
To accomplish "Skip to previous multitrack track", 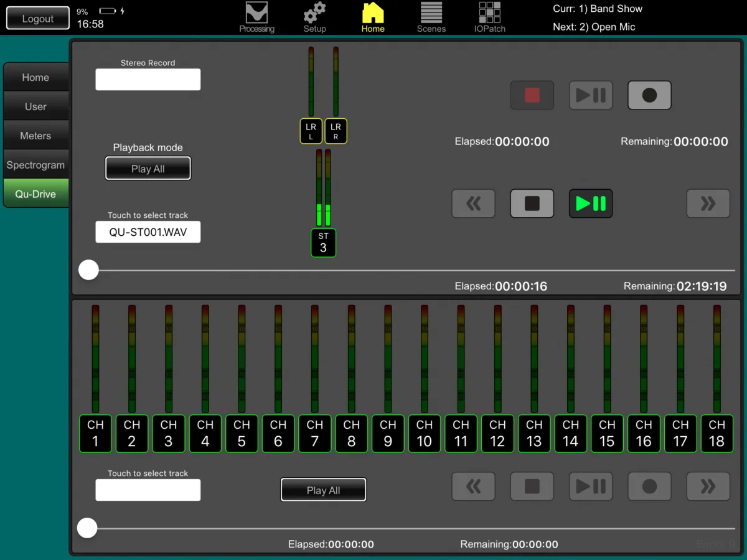I will [x=474, y=486].
